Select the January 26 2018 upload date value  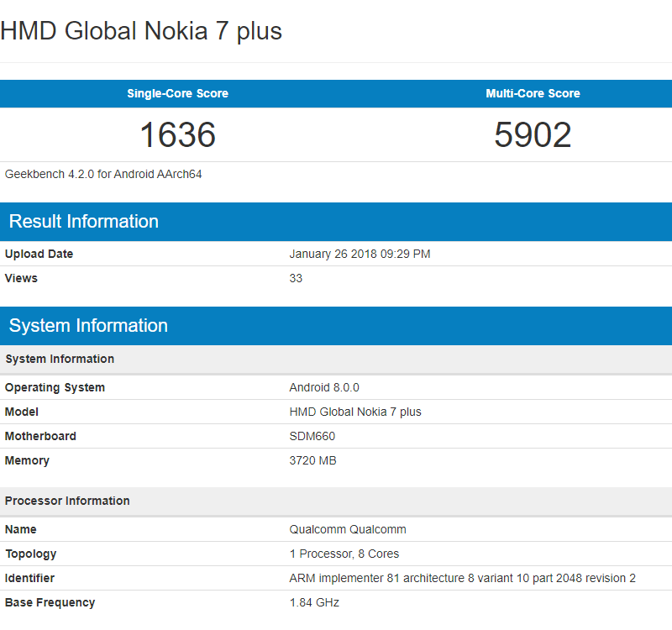pyautogui.click(x=360, y=254)
